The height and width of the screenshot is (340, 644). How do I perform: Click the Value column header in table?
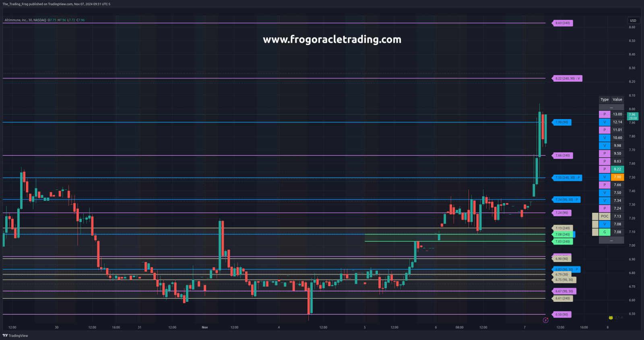tap(617, 99)
